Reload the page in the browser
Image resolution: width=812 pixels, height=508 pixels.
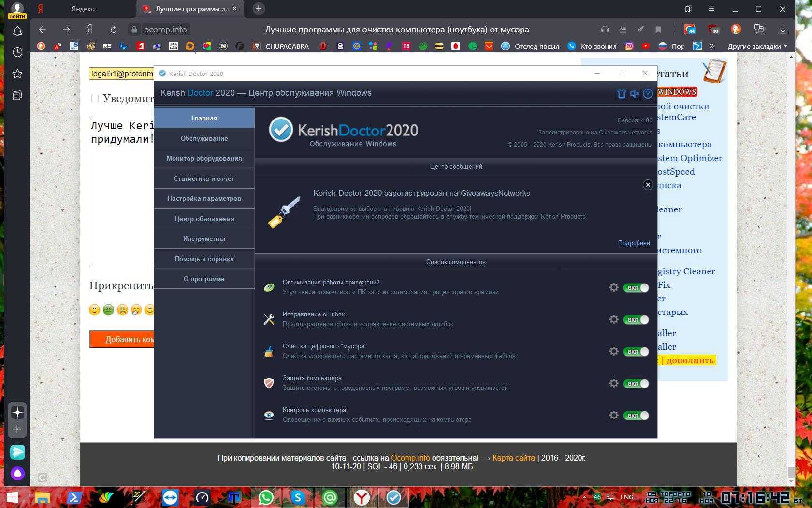point(113,30)
